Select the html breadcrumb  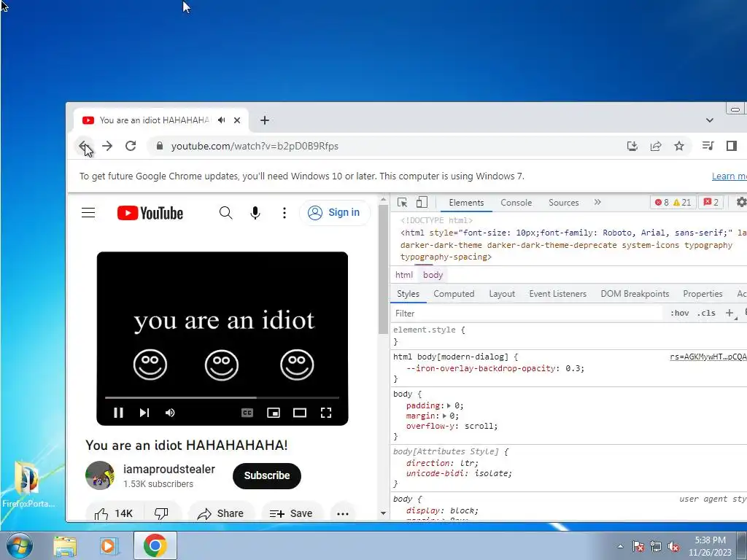point(404,275)
